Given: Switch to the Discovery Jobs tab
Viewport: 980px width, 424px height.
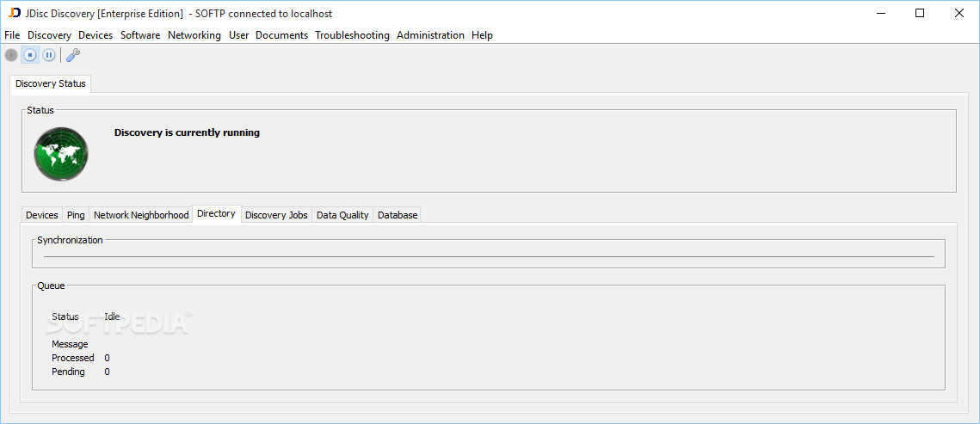Looking at the screenshot, I should [276, 215].
